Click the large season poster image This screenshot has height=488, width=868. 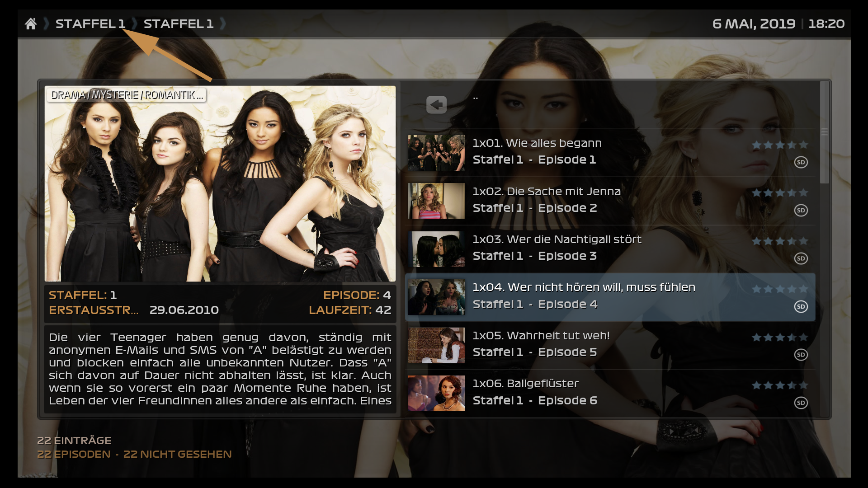(x=220, y=184)
